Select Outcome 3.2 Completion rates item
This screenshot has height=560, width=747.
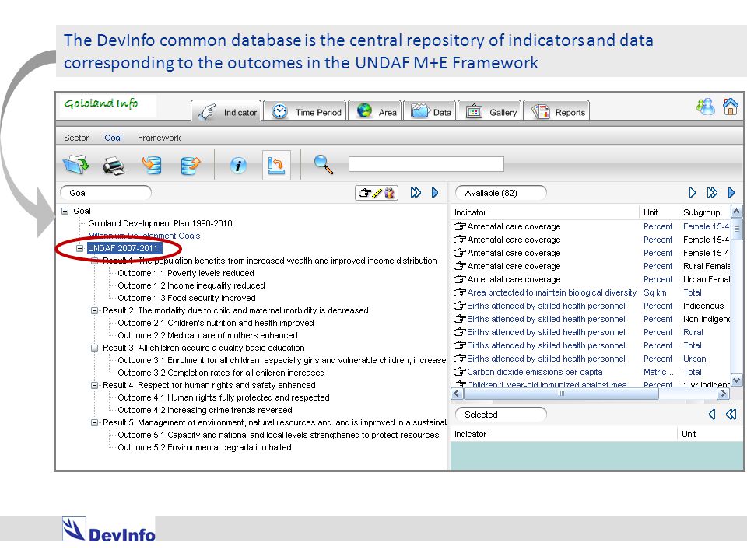[221, 373]
